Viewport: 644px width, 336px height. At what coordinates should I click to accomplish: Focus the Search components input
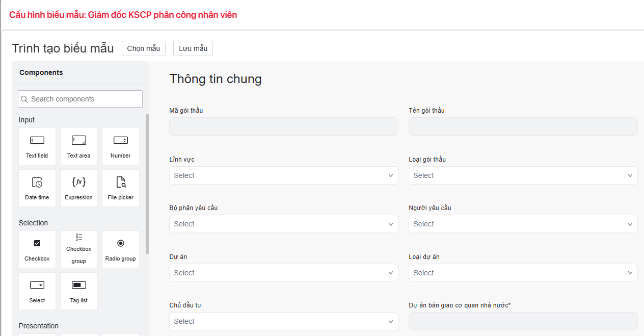[x=81, y=99]
